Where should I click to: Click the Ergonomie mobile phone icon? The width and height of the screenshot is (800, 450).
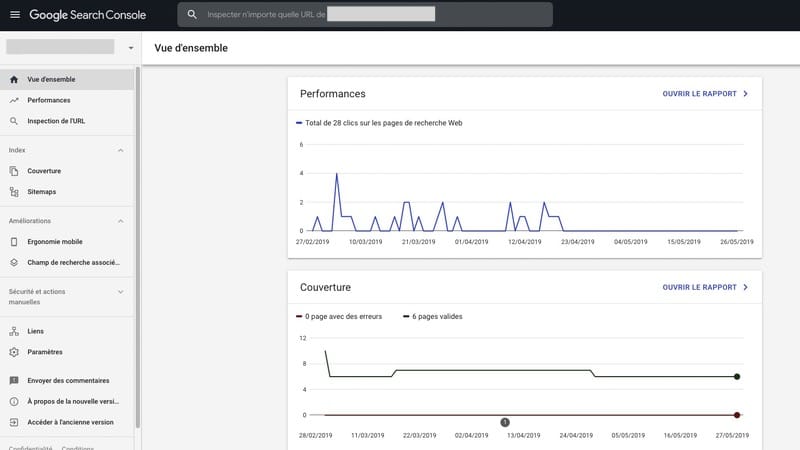coord(14,241)
